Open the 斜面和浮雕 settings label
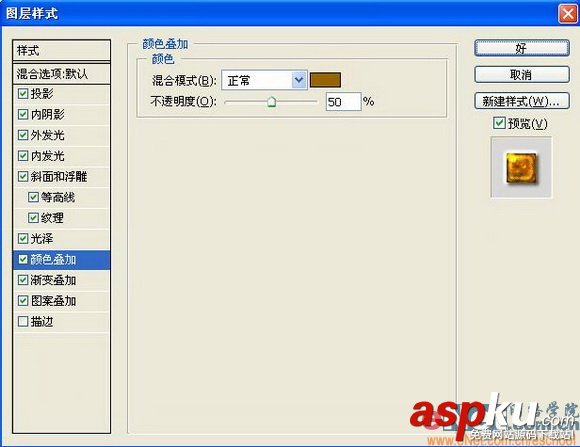The height and width of the screenshot is (447, 580). point(59,177)
